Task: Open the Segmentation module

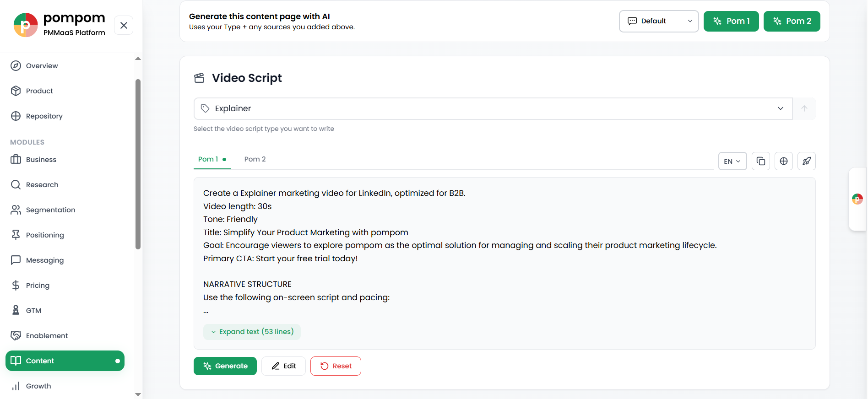Action: coord(65,210)
